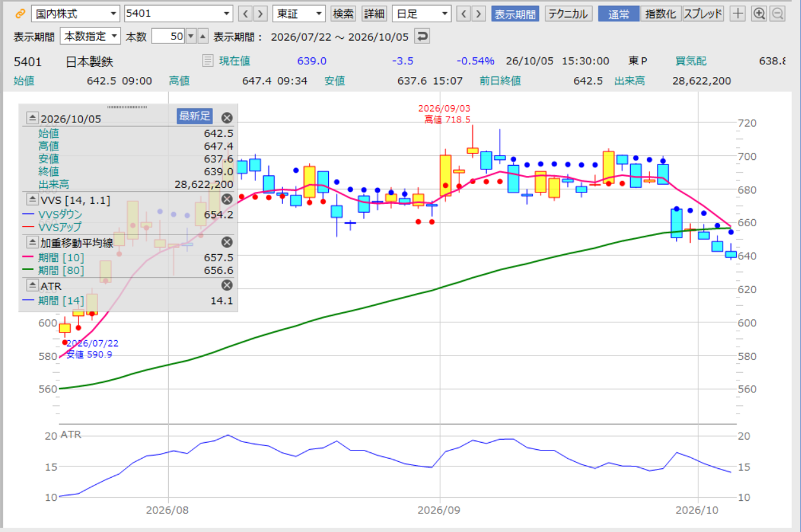Viewport: 801px width, 532px height.
Task: Decrease the 本数 bar count
Action: pos(191,36)
